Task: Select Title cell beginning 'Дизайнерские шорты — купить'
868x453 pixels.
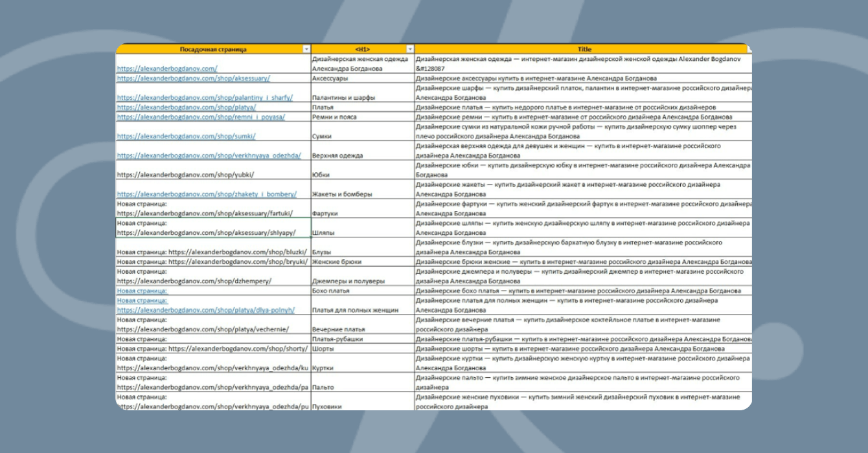Action: point(584,349)
